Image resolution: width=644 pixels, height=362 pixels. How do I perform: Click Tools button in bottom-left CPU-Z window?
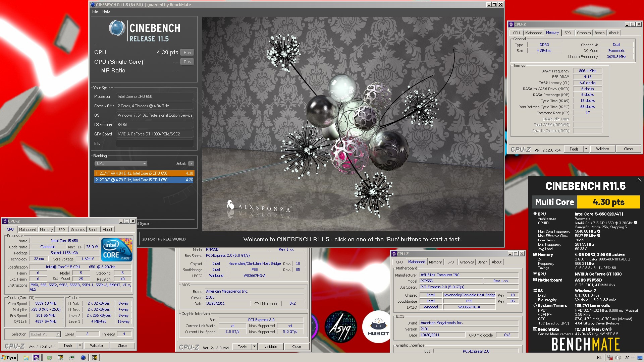[68, 346]
